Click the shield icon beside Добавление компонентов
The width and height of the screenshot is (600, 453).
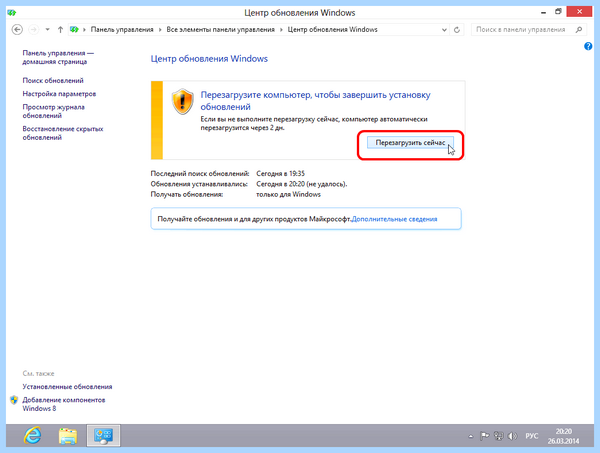(x=14, y=400)
